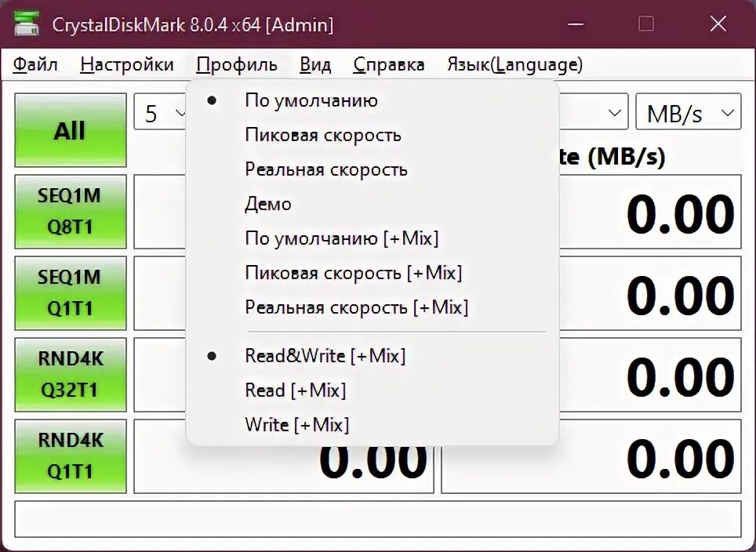Choose Read&Write [+Mix] mode
The width and height of the screenshot is (756, 552).
click(x=373, y=356)
